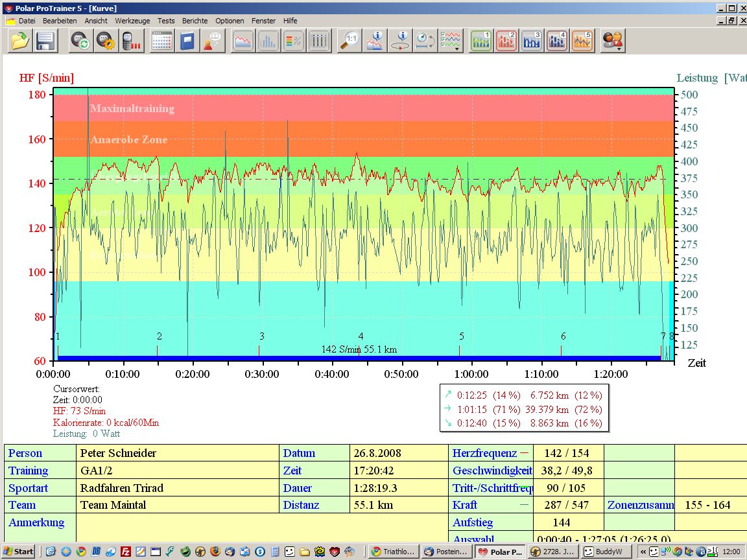747x560 pixels.
Task: Reset zoom with the 1:1 magnifier icon
Action: click(x=350, y=41)
